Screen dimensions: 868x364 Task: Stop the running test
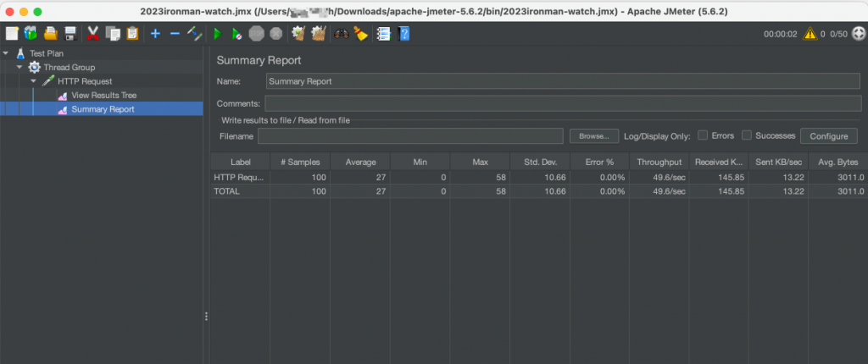coord(256,34)
